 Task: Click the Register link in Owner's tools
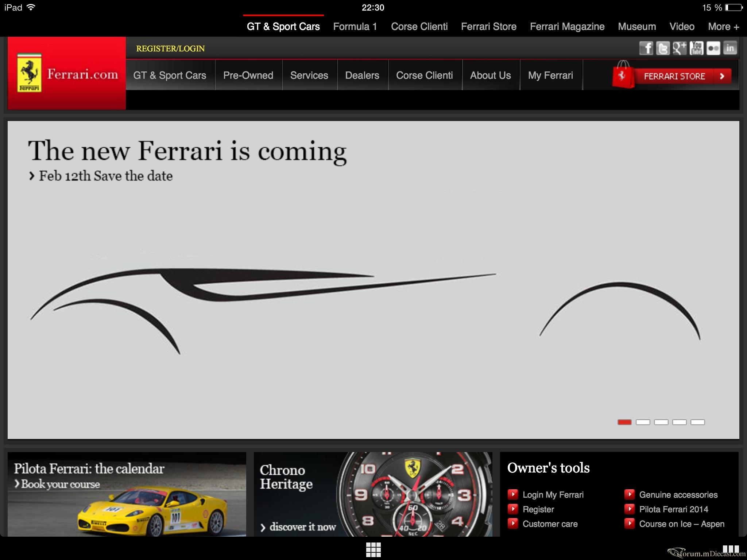[x=538, y=509]
